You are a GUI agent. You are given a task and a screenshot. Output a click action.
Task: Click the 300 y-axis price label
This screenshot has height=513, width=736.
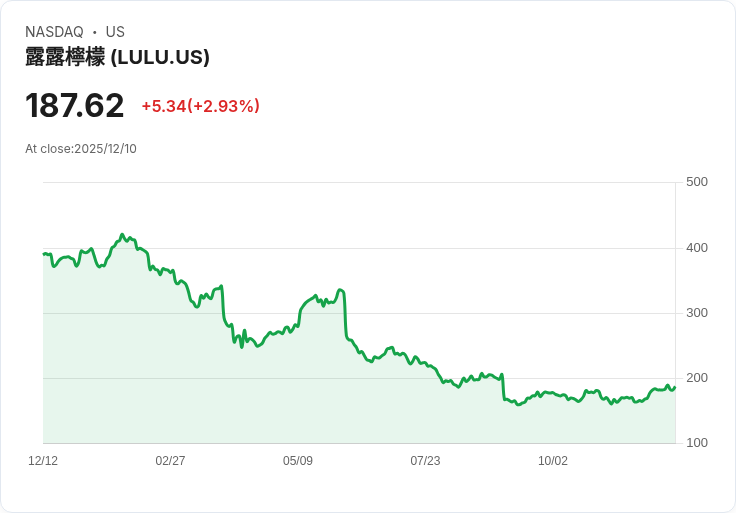pos(697,313)
